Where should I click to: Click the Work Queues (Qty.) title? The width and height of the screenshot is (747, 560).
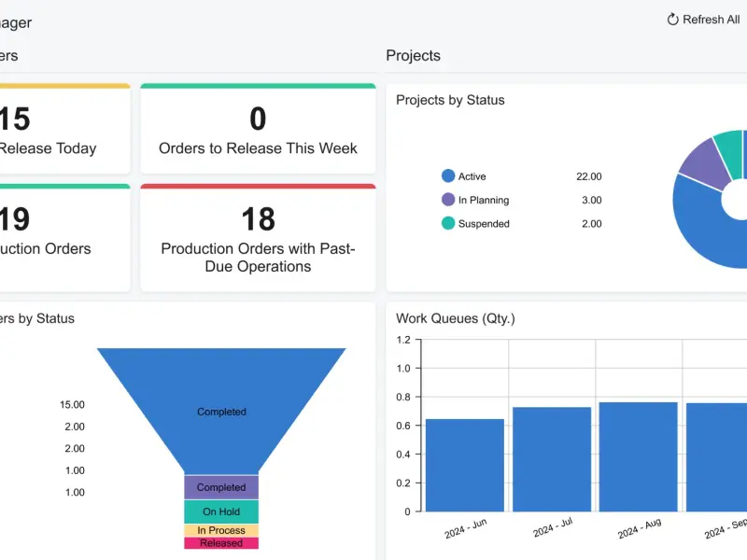click(456, 318)
